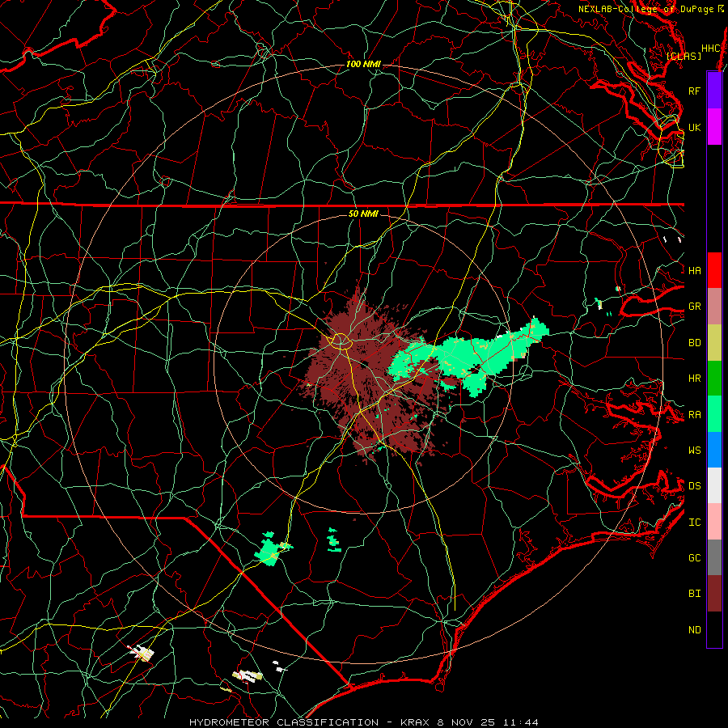Click the [CLAS] unit label
The image size is (728, 728).
click(684, 56)
